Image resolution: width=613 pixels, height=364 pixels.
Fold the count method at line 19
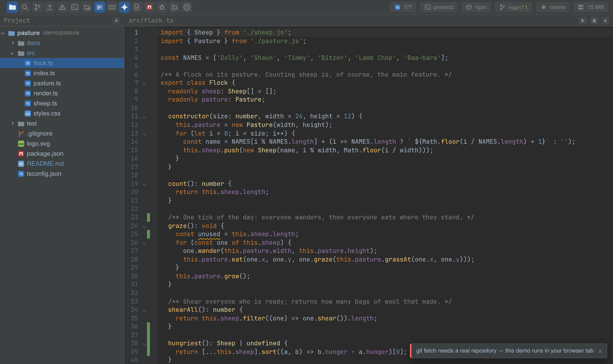point(144,184)
